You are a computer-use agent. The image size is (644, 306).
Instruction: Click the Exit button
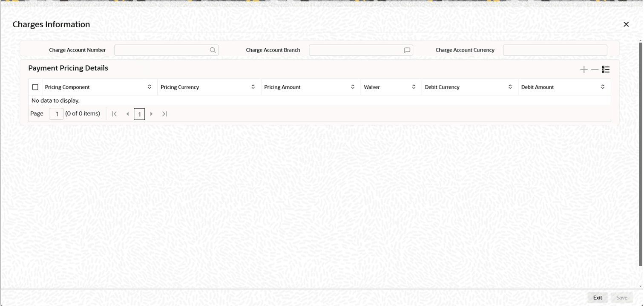click(x=598, y=297)
